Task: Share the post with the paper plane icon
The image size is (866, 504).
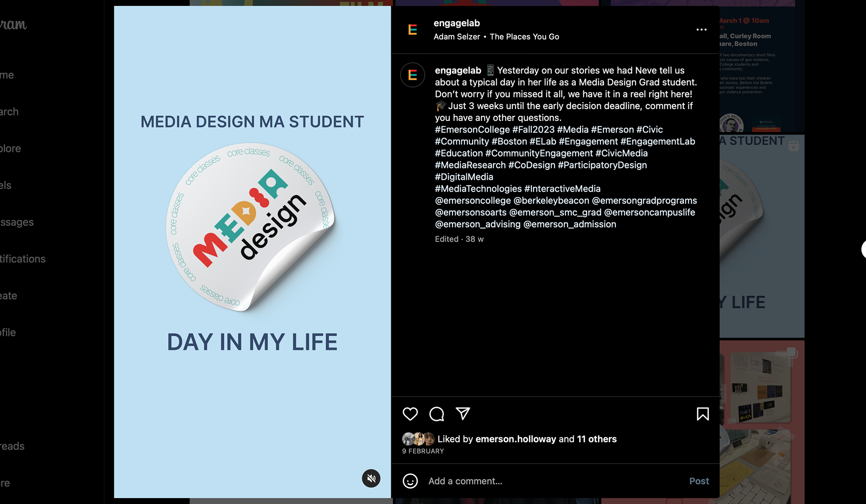Action: tap(463, 413)
